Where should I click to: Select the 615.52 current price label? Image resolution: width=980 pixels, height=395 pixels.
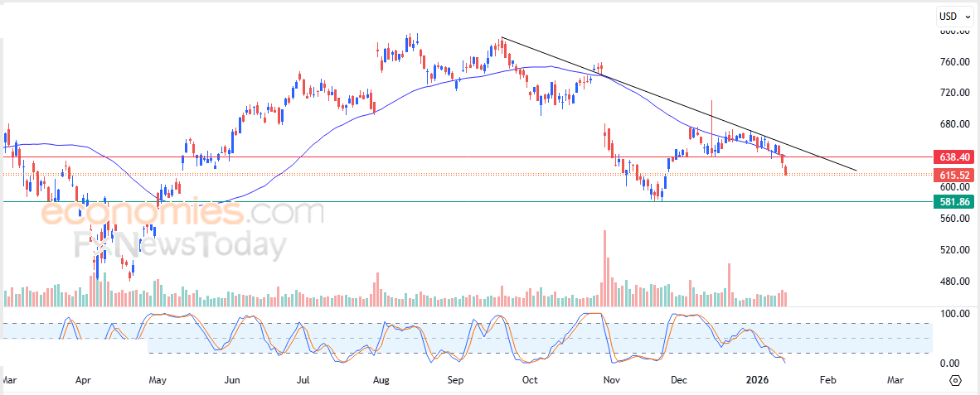point(953,175)
